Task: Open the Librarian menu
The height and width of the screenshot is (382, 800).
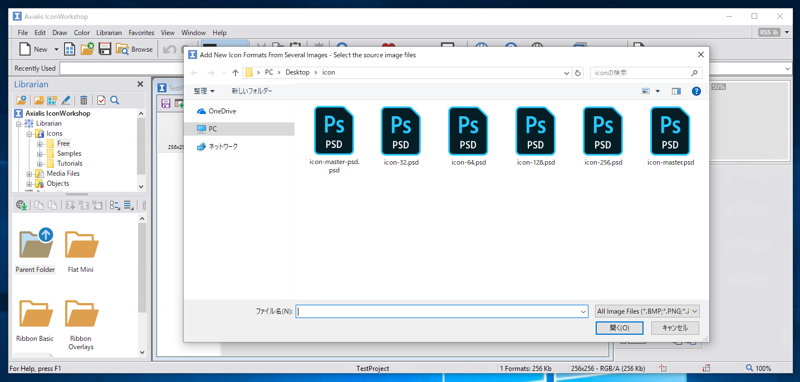Action: [x=109, y=33]
